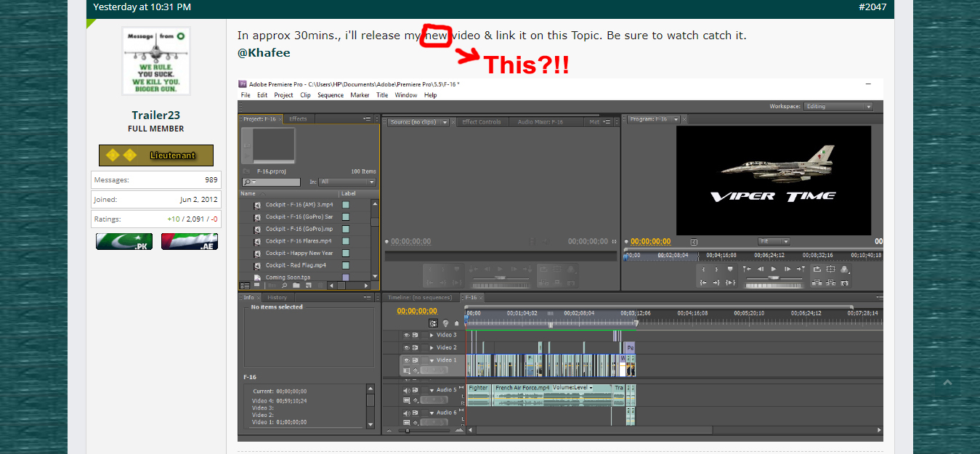Set Out point in Program monitor

click(x=716, y=269)
